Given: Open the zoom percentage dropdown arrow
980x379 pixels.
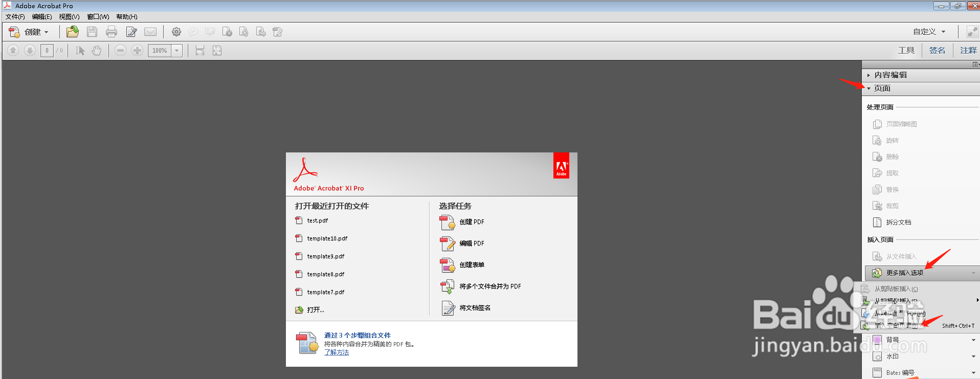Looking at the screenshot, I should [177, 51].
